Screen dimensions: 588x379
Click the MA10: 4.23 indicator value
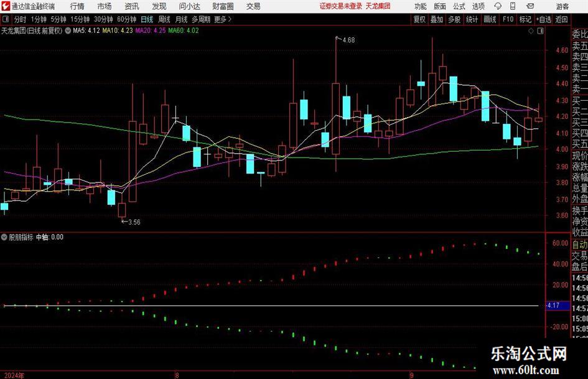[x=118, y=30]
